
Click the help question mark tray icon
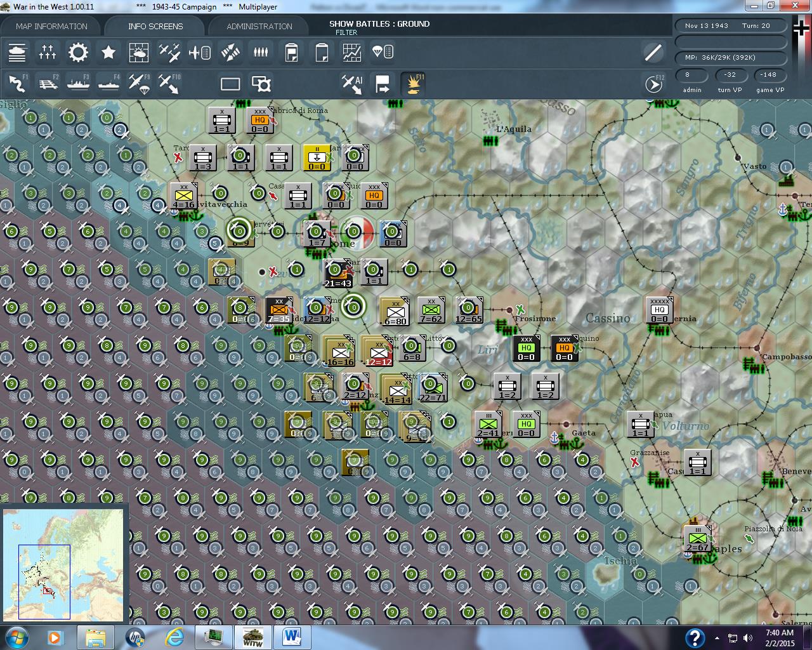coord(695,637)
